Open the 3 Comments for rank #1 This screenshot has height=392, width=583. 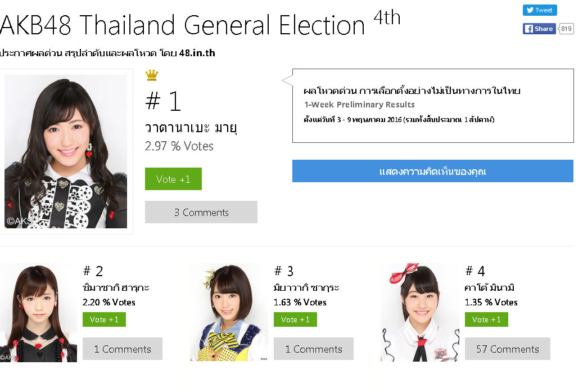201,212
